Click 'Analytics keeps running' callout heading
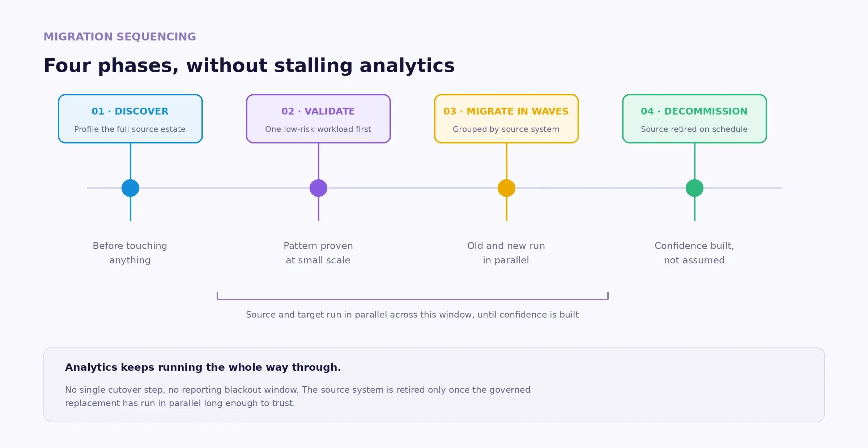The width and height of the screenshot is (868, 448). tap(203, 367)
